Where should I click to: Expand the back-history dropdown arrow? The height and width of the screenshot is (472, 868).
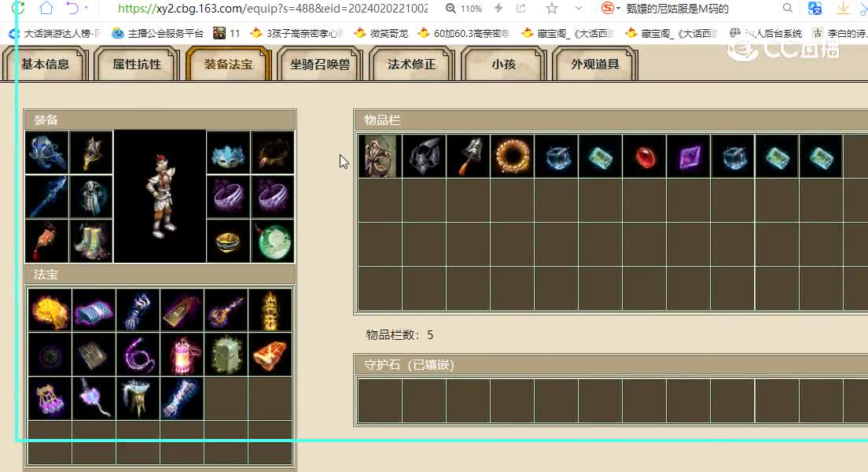(x=86, y=9)
